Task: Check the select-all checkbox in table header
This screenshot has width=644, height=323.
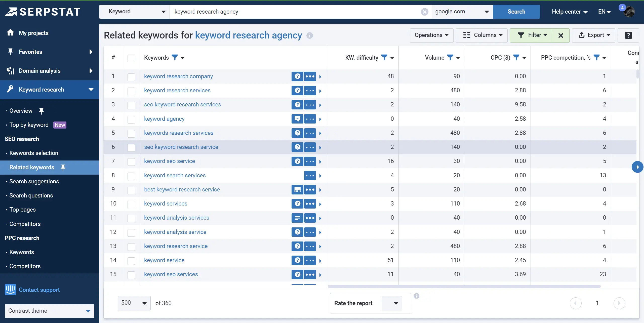Action: coord(131,58)
